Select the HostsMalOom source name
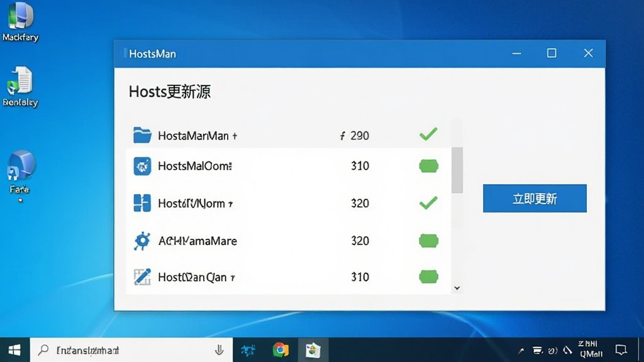This screenshot has height=362, width=644. (195, 166)
